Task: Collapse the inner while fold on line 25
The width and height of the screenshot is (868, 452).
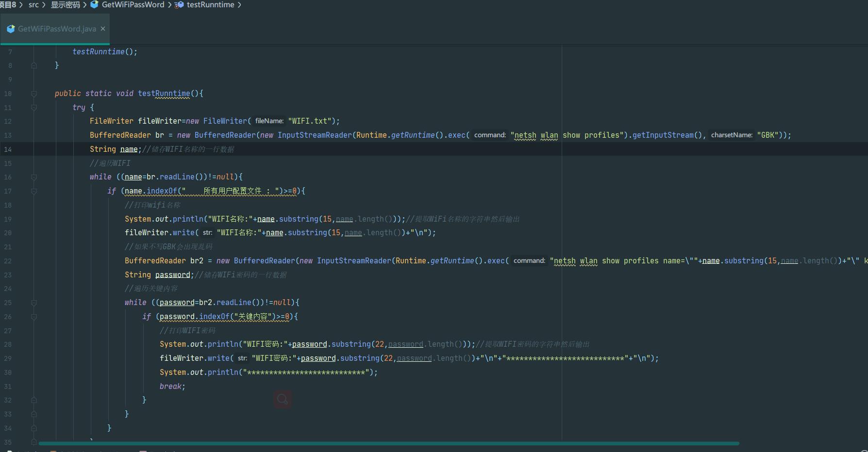Action: coord(34,303)
